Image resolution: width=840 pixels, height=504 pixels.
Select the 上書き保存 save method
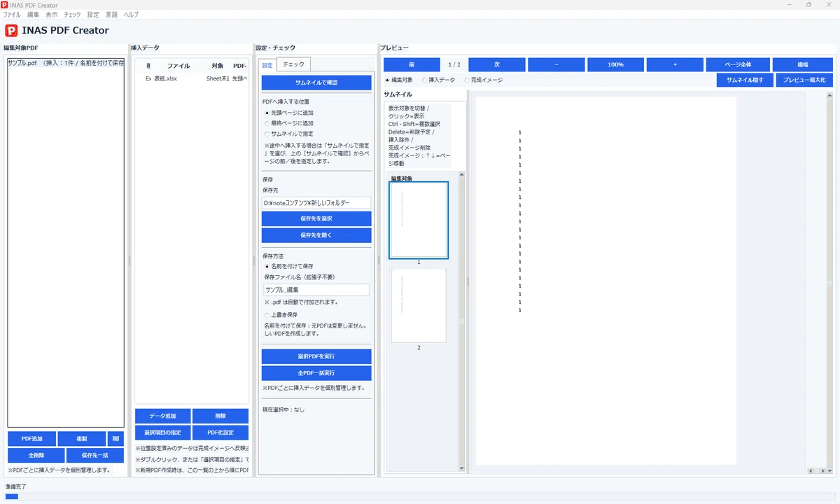pyautogui.click(x=281, y=315)
